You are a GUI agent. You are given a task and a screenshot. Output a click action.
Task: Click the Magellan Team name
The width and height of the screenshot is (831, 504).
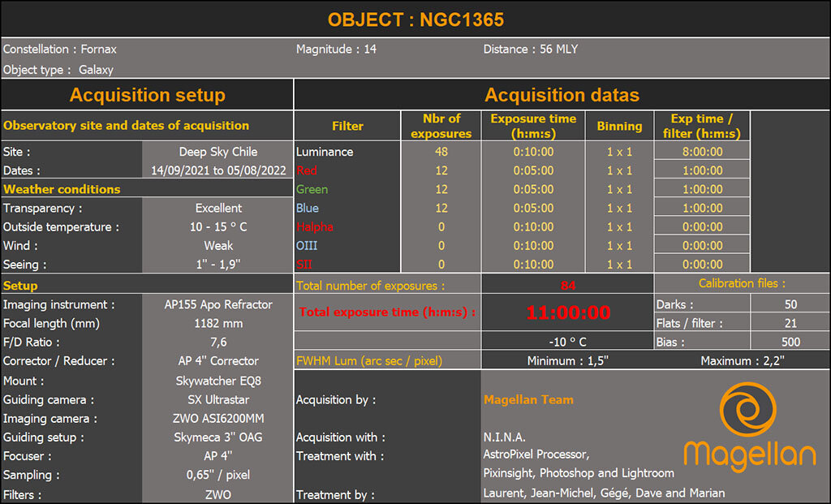tap(528, 399)
